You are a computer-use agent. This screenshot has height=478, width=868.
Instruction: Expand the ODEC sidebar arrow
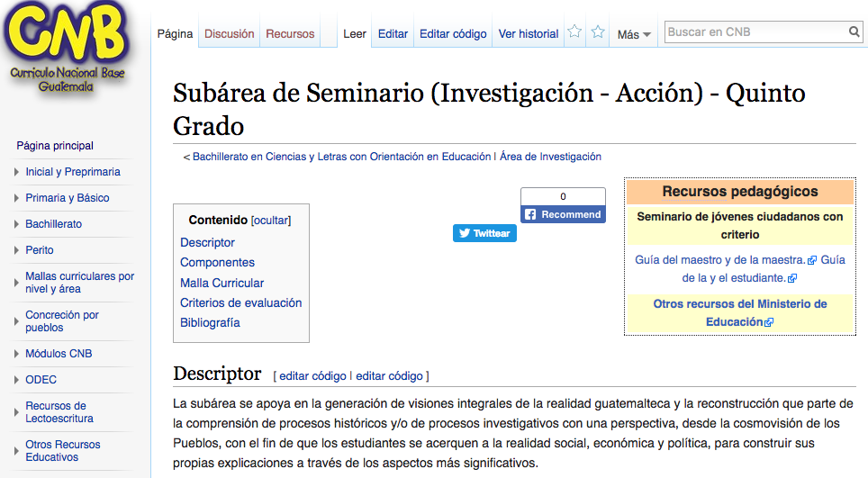pos(16,380)
